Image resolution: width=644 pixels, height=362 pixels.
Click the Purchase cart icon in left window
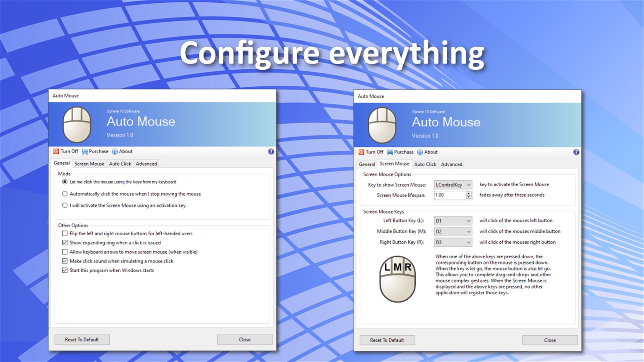(x=85, y=152)
